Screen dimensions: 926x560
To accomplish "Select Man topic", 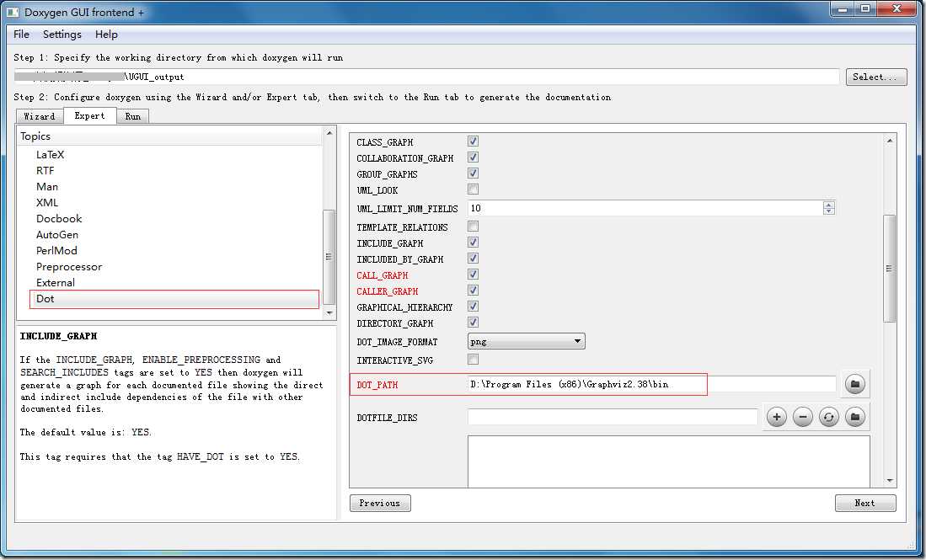I will pyautogui.click(x=47, y=186).
